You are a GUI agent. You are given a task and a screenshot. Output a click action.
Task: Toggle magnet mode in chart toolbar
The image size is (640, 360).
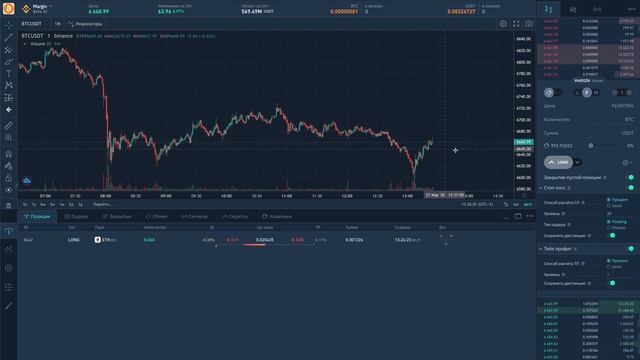tap(9, 154)
